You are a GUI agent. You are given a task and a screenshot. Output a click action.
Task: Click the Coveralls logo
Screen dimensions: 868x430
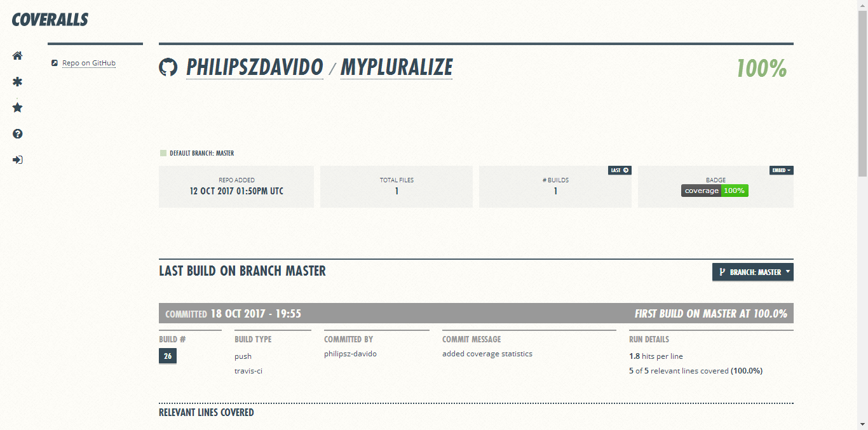pyautogui.click(x=50, y=20)
